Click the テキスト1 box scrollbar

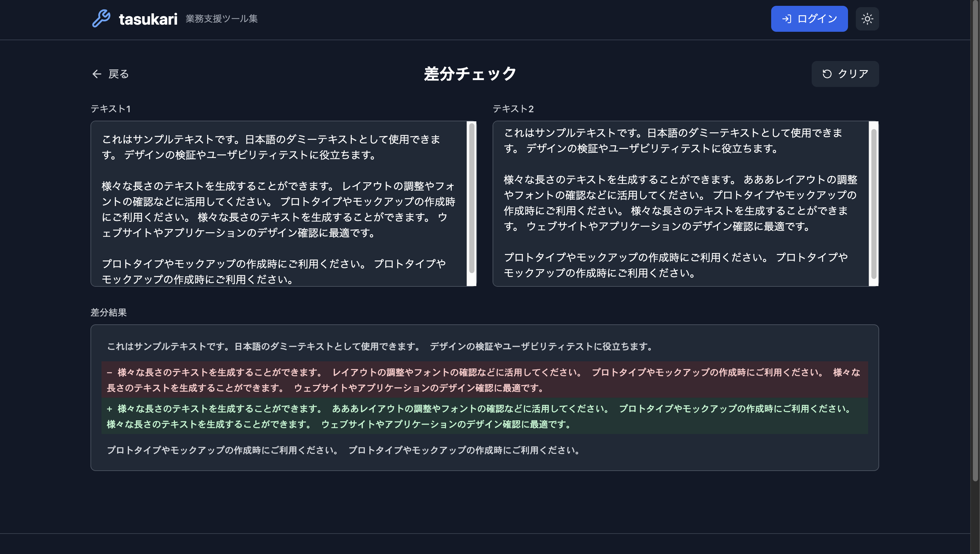tap(472, 198)
